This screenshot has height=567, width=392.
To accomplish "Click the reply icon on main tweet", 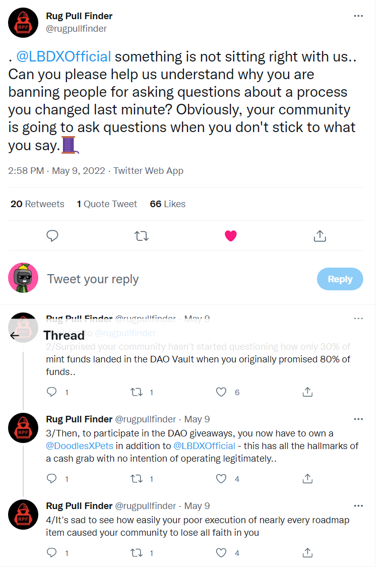I will [x=52, y=235].
